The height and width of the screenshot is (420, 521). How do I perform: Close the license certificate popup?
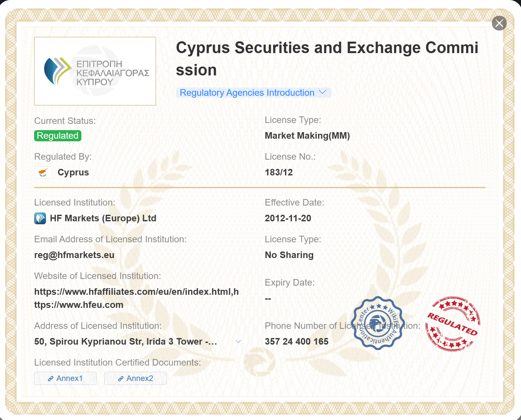(499, 23)
